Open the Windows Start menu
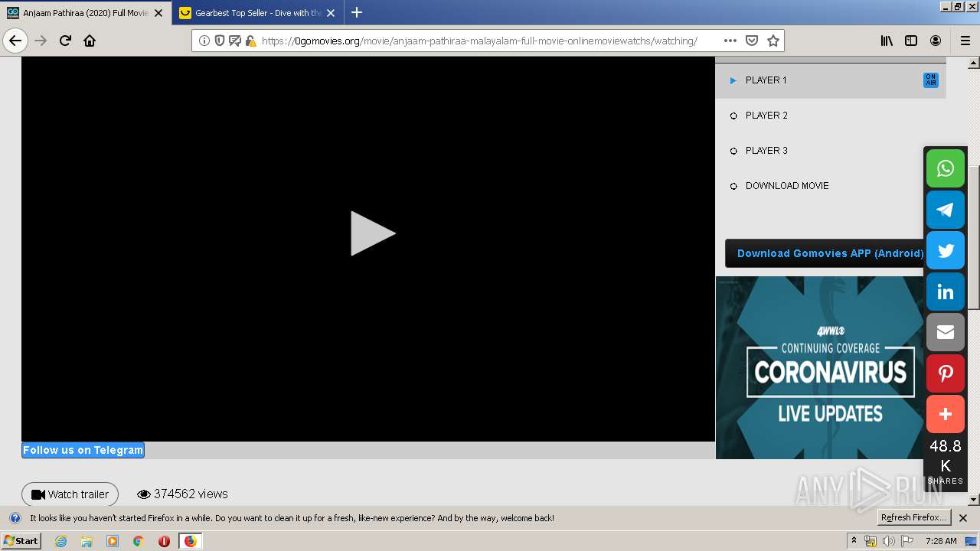 pyautogui.click(x=21, y=541)
